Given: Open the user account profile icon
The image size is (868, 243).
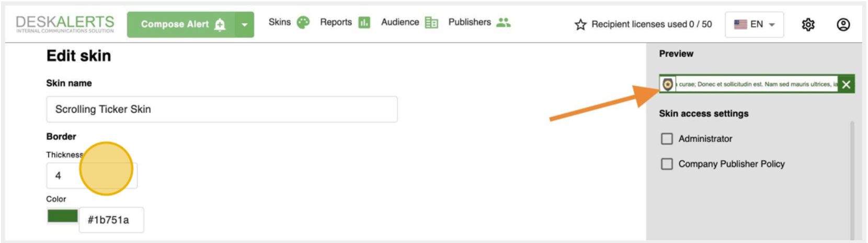Looking at the screenshot, I should [843, 25].
